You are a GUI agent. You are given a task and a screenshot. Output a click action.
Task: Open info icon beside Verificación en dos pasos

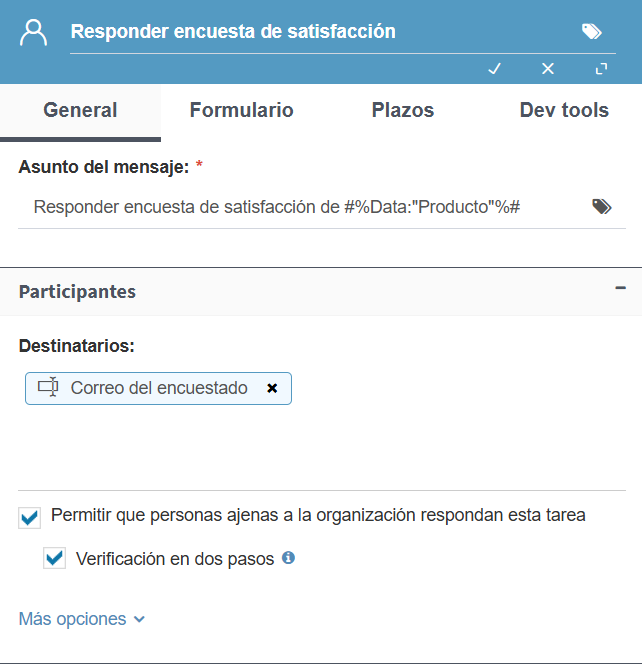click(x=288, y=558)
